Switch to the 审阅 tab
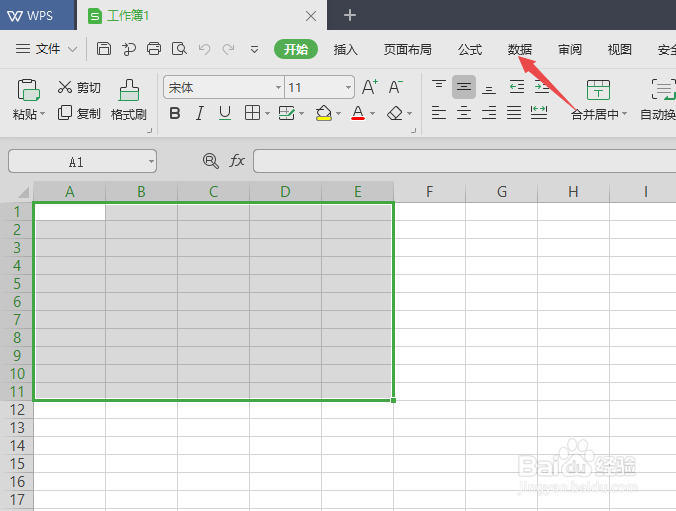 [570, 50]
